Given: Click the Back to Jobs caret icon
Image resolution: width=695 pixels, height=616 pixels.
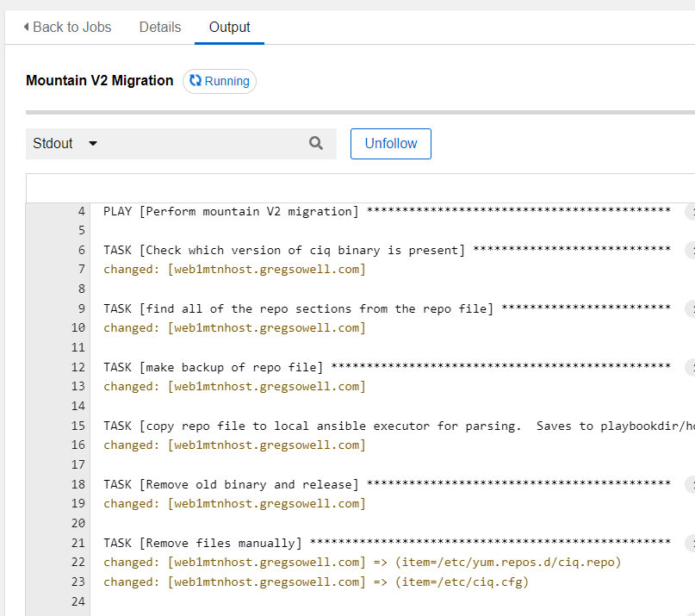Looking at the screenshot, I should (x=26, y=27).
